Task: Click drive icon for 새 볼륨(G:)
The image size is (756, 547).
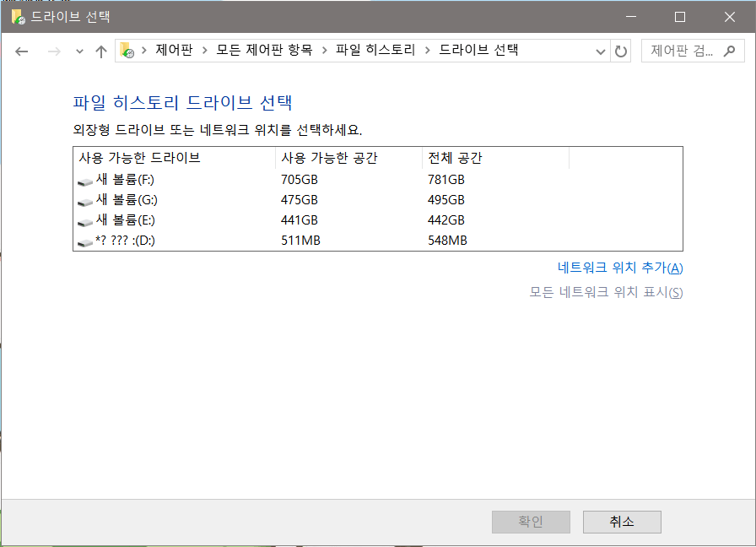Action: (x=85, y=201)
